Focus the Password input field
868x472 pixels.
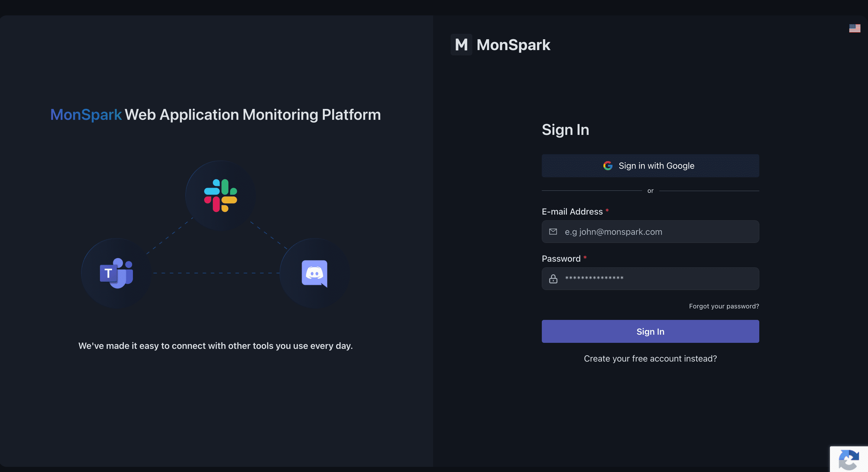click(x=657, y=279)
